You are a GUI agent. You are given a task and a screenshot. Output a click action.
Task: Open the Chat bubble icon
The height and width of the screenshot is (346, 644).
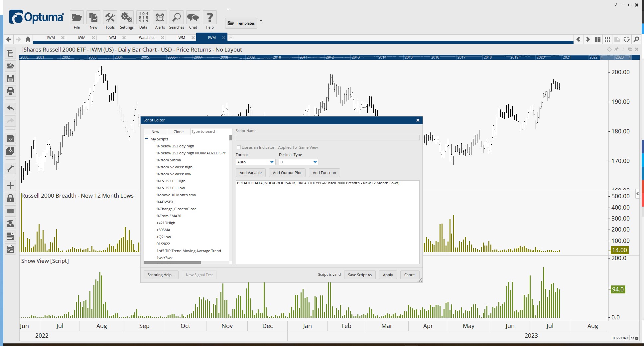click(193, 18)
